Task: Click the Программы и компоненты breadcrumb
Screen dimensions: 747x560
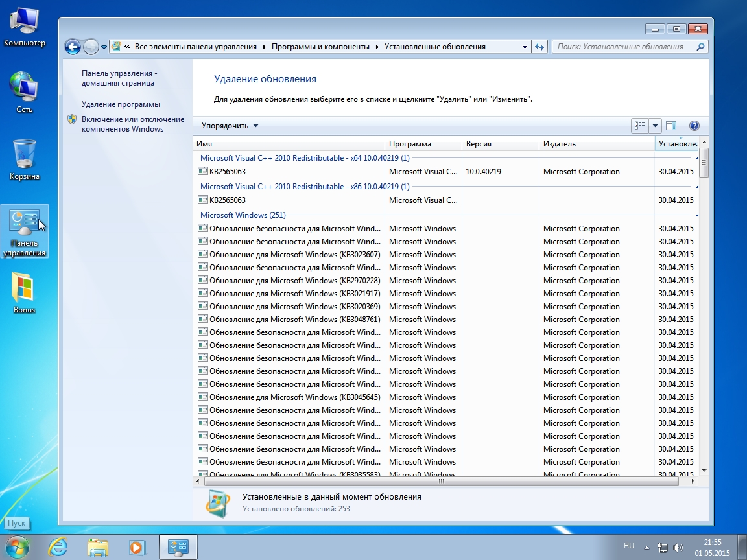Action: (x=320, y=47)
